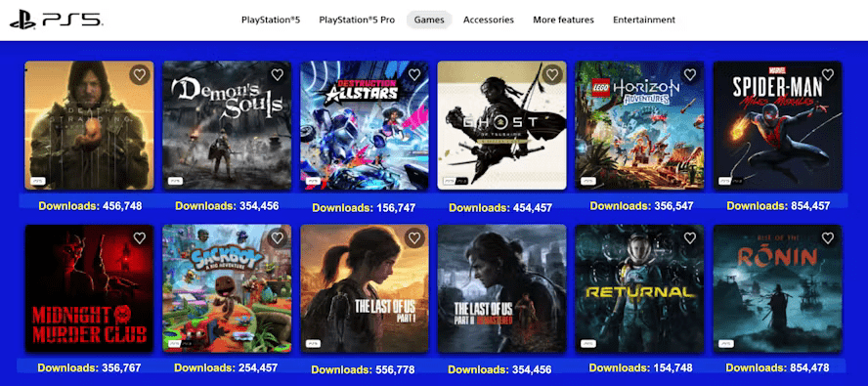Add Destruction AllStars to wishlist via heart
Image resolution: width=868 pixels, height=386 pixels.
coord(414,75)
